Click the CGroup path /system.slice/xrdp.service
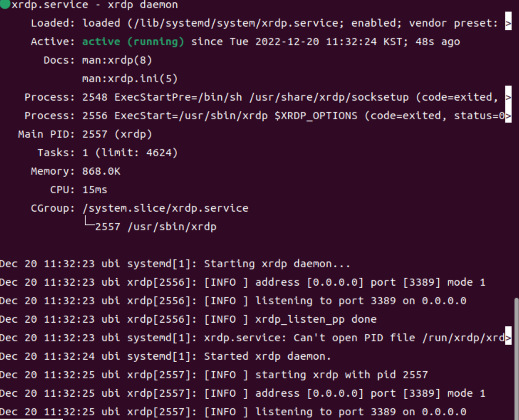519x420 pixels. coord(165,208)
